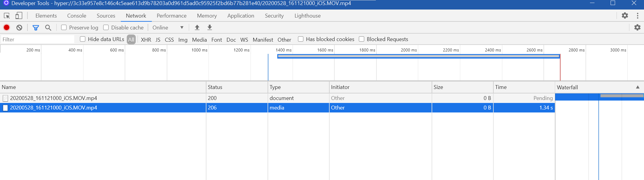
Task: Open the three-dot customize DevTools menu
Action: tap(637, 15)
